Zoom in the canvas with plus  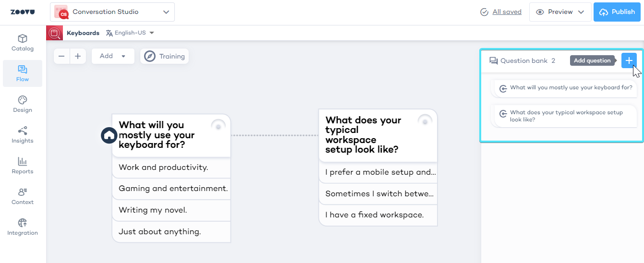click(x=78, y=56)
